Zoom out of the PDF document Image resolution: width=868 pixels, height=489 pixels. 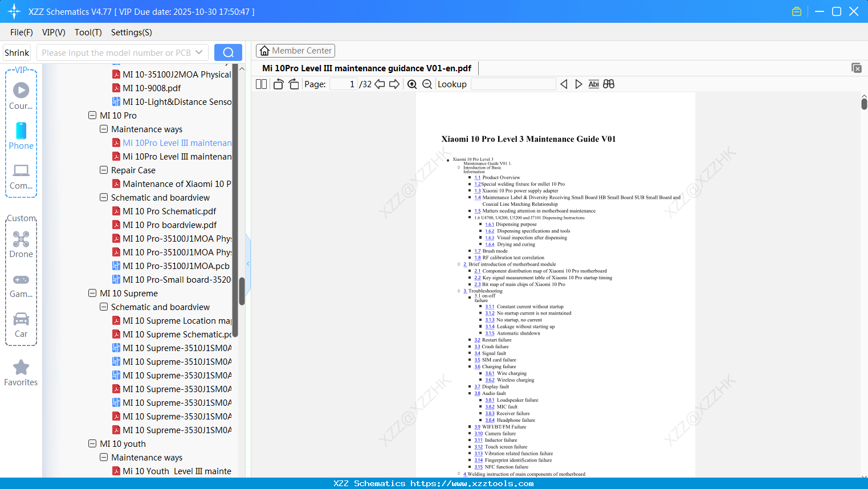tap(427, 84)
